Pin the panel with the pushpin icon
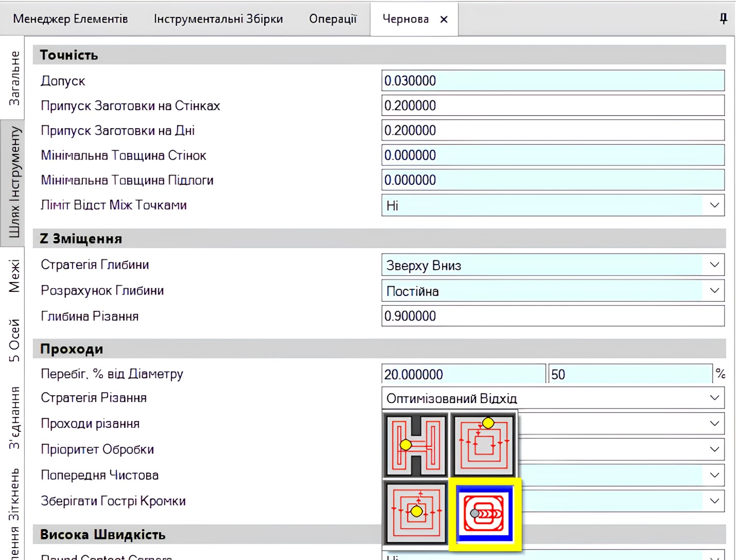 pos(723,19)
